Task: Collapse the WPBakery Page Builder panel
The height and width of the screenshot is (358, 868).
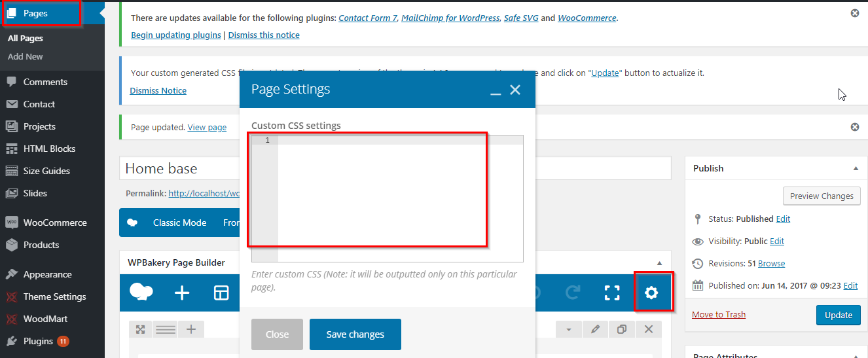Action: 659,262
